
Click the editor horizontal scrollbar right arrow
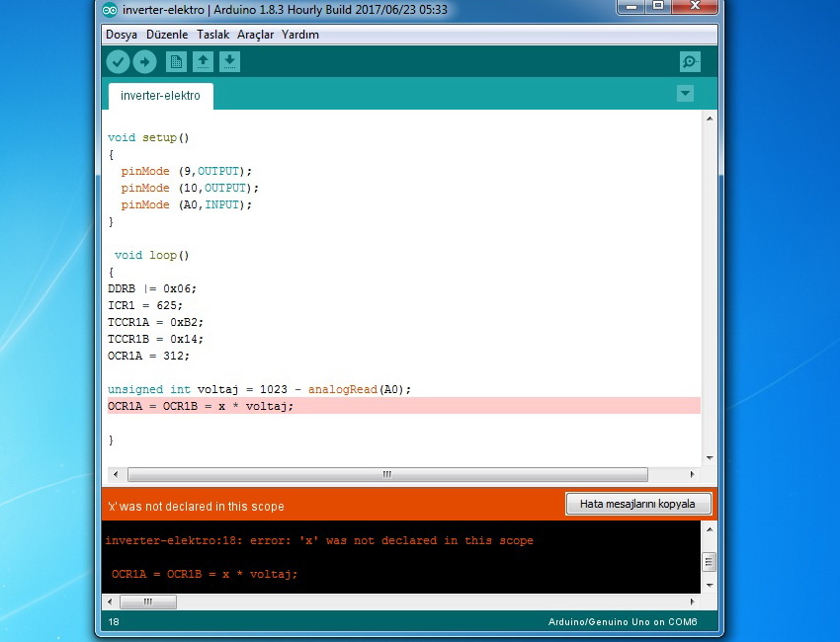692,474
